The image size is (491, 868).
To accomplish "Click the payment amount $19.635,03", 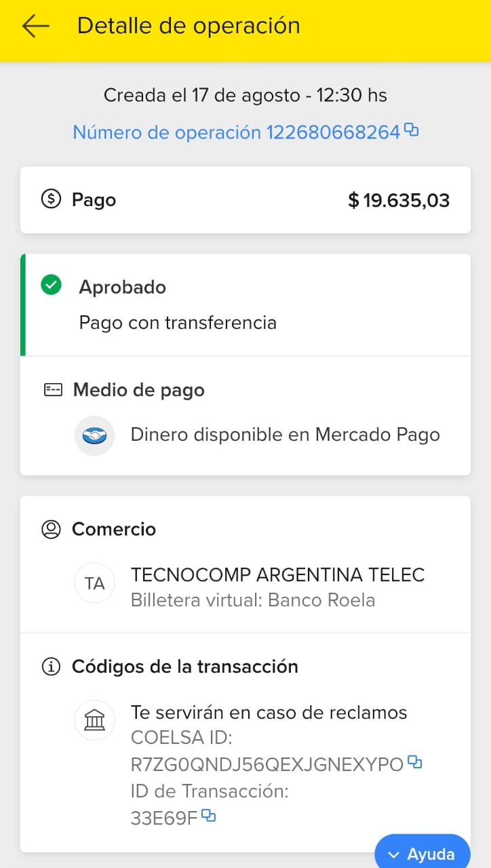I will click(399, 200).
